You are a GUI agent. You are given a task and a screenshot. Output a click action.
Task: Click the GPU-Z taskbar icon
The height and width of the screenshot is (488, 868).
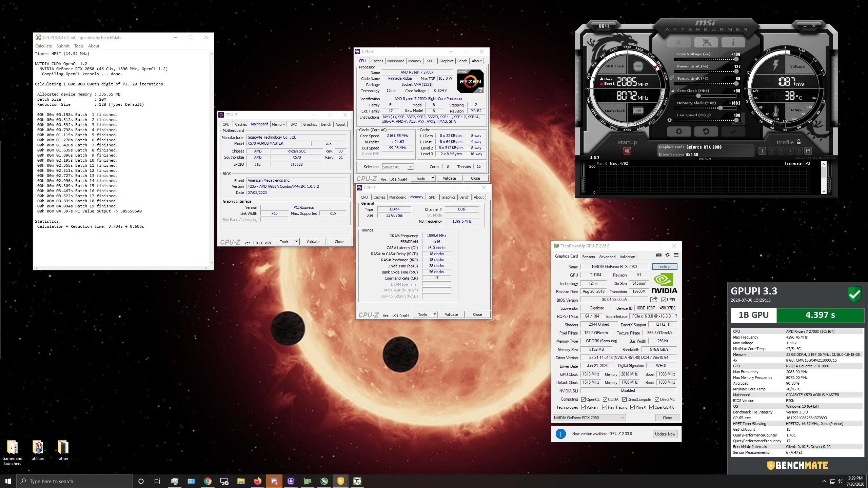[x=308, y=481]
